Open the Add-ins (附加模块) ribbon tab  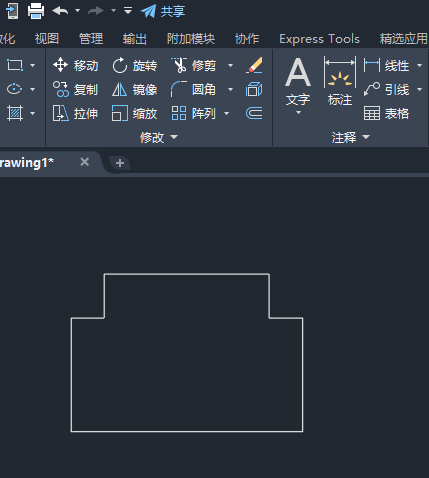[191, 39]
